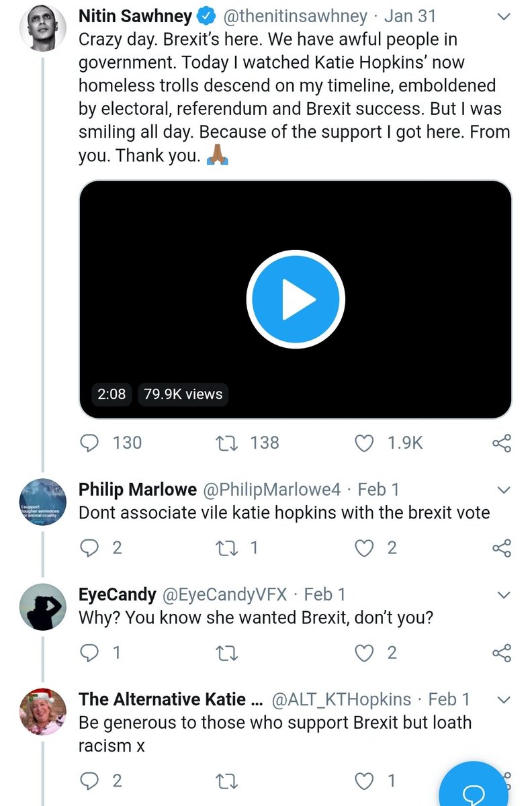
Task: Open dropdown arrow on Nitin Sawhney's tweet
Action: [502, 17]
